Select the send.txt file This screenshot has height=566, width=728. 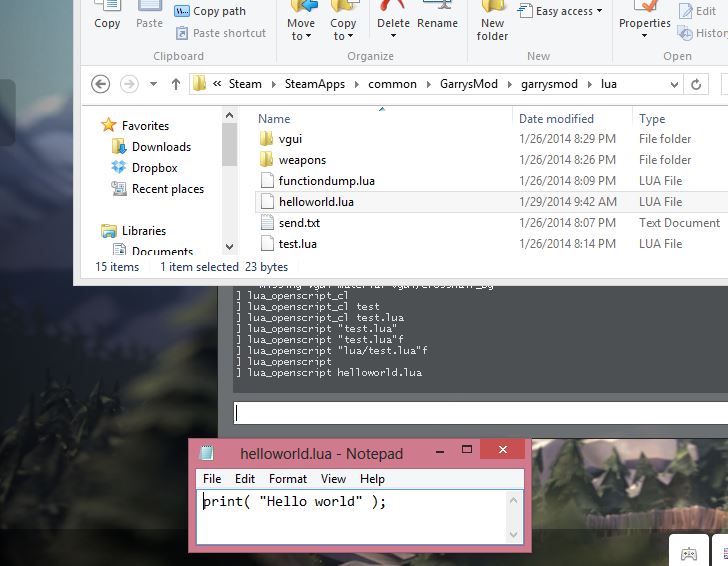[x=299, y=223]
